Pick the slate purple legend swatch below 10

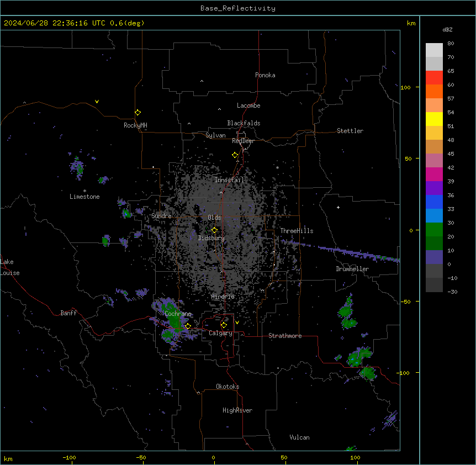pyautogui.click(x=434, y=257)
